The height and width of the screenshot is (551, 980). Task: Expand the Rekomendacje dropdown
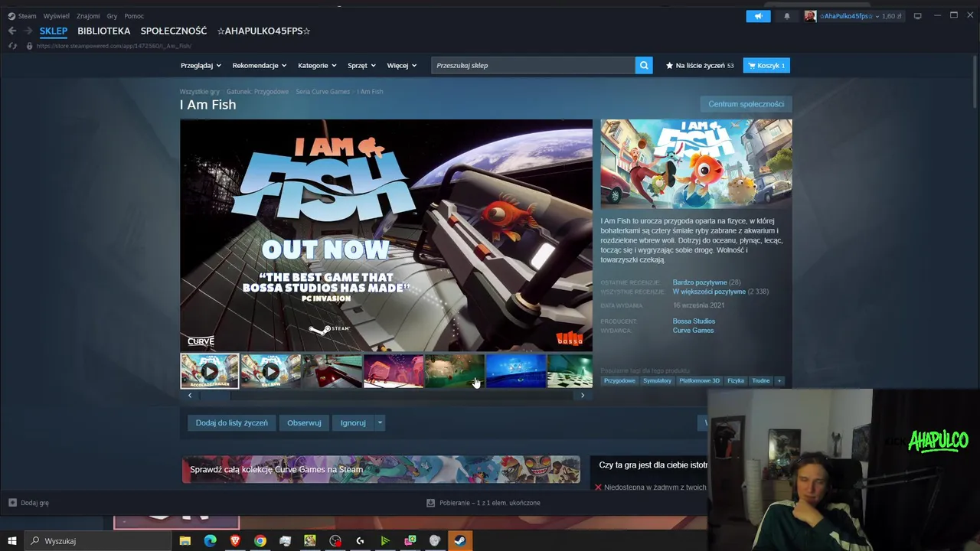coord(260,66)
